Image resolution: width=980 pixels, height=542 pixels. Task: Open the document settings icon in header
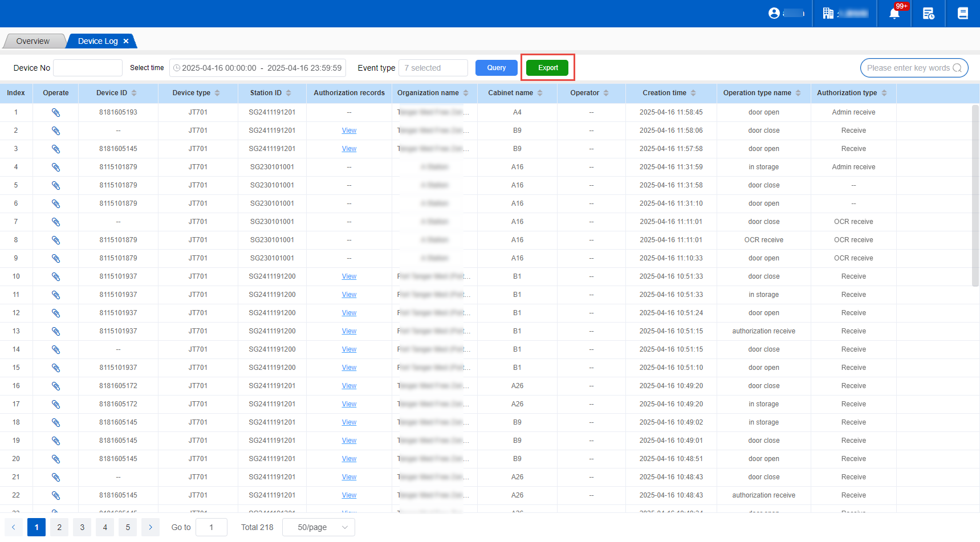pos(928,13)
